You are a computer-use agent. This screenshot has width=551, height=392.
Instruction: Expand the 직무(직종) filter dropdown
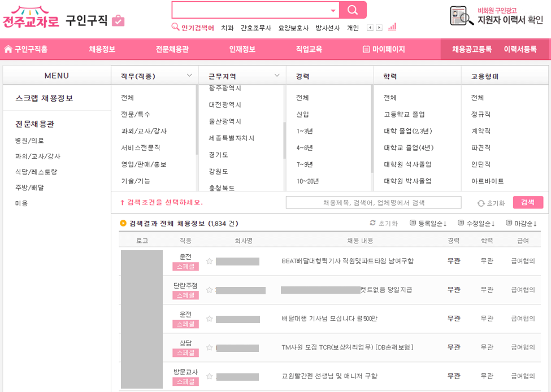(189, 75)
